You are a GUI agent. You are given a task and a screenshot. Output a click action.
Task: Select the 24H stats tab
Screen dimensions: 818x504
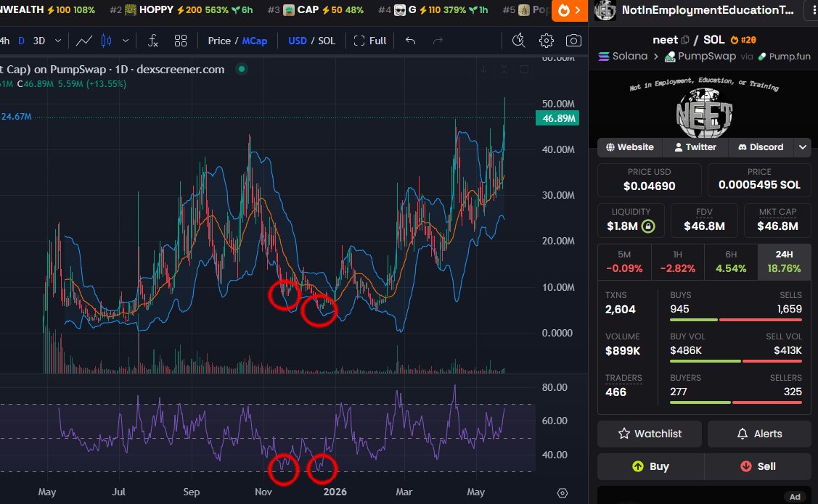784,262
